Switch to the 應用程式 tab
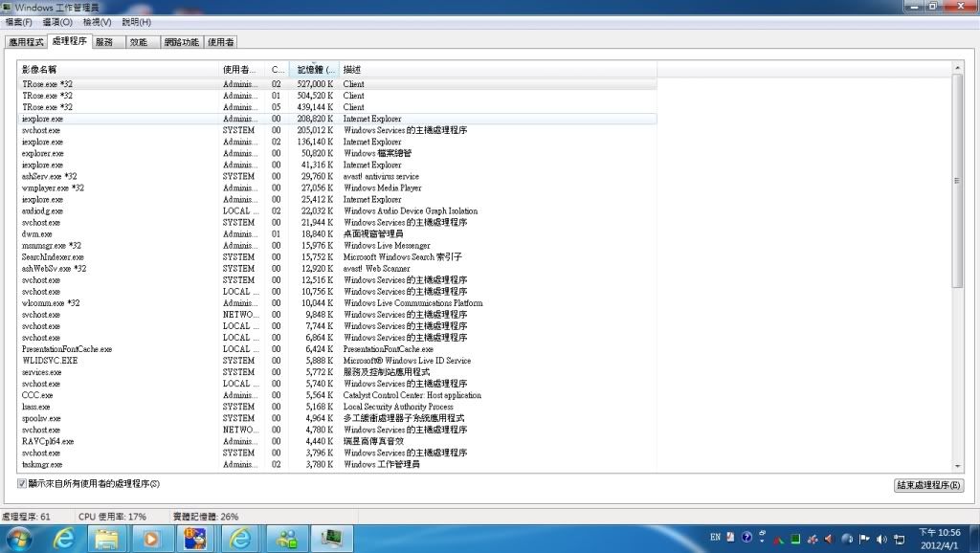 click(26, 42)
